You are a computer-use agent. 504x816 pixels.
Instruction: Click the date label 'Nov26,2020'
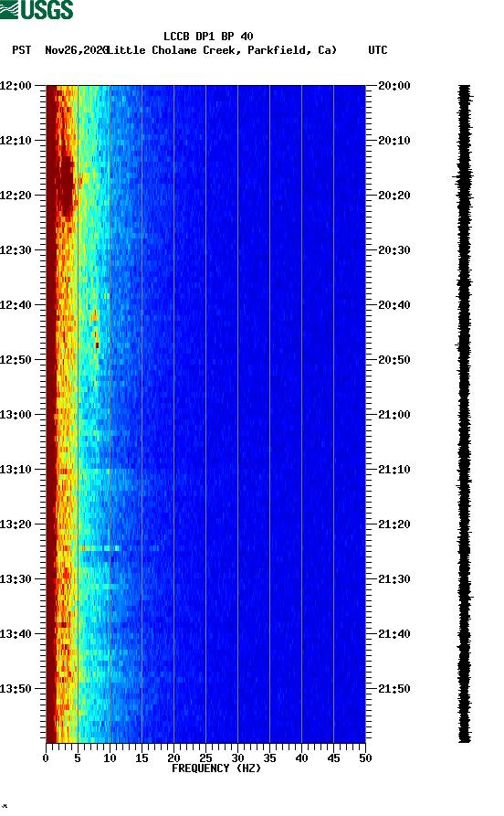[x=77, y=50]
